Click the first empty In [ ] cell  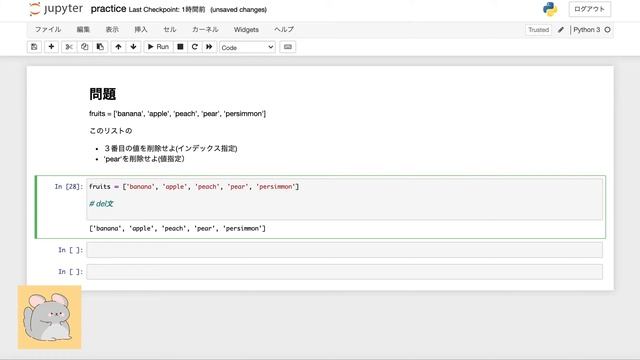pyautogui.click(x=344, y=250)
